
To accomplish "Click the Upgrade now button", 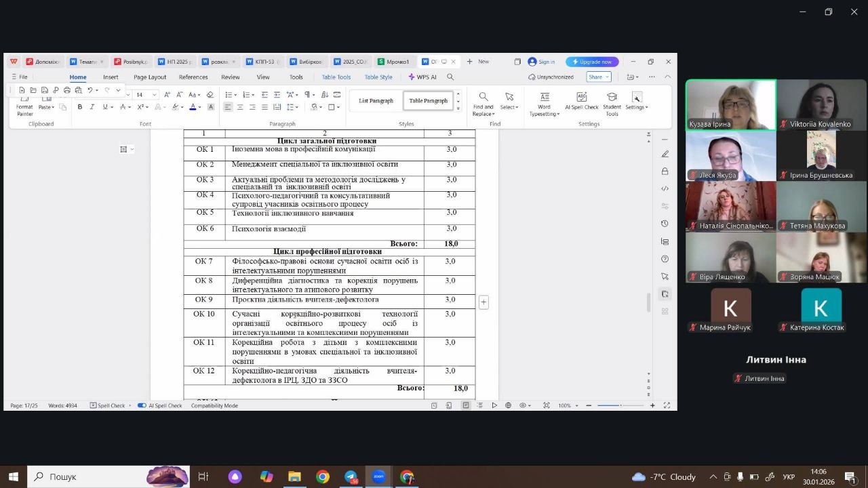I will click(x=592, y=62).
